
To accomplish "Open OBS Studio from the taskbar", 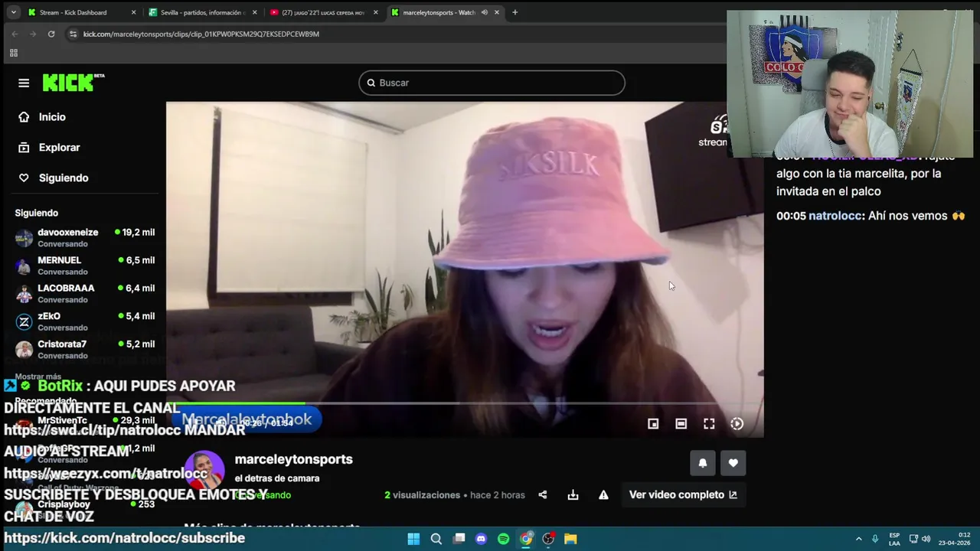I will (548, 539).
